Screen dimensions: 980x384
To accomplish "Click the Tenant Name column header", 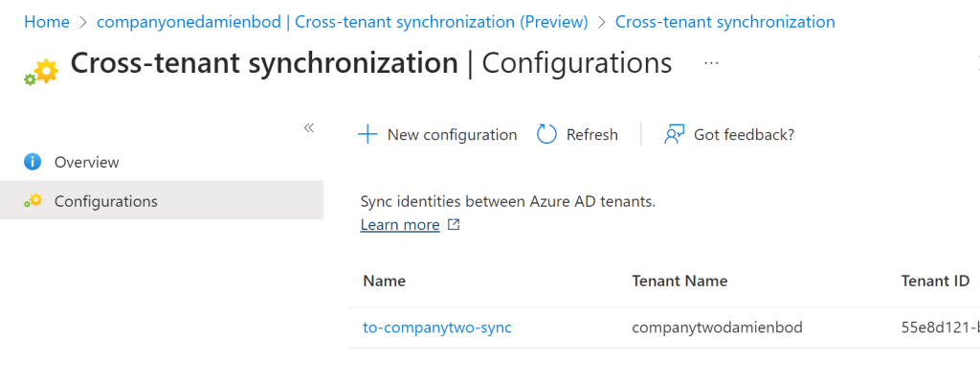I will [679, 281].
